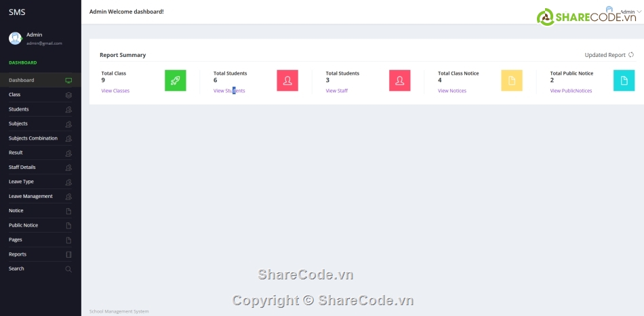Click the View PublicNotices link

571,91
